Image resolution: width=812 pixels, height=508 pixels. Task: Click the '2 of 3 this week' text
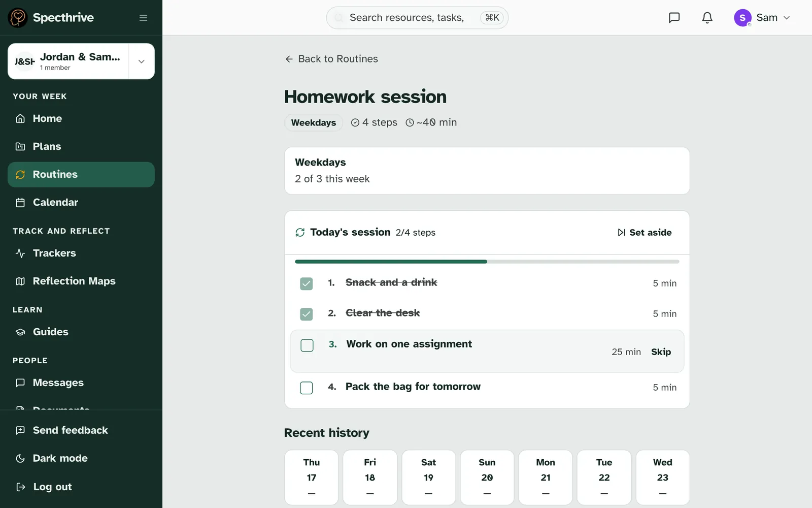[x=332, y=179]
